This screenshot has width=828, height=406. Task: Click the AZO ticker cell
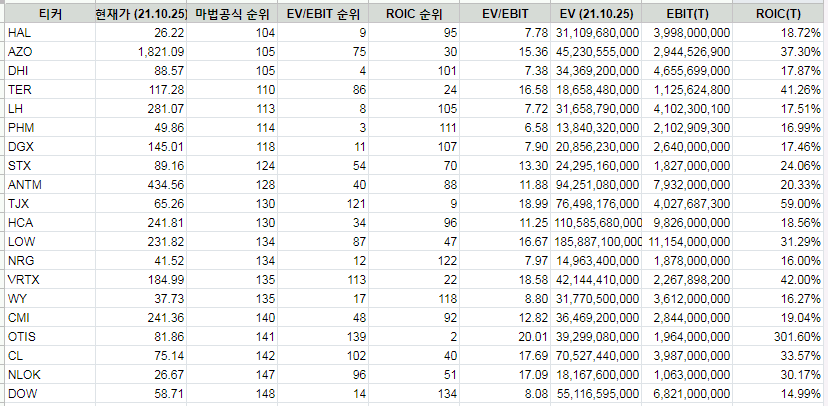pyautogui.click(x=50, y=52)
